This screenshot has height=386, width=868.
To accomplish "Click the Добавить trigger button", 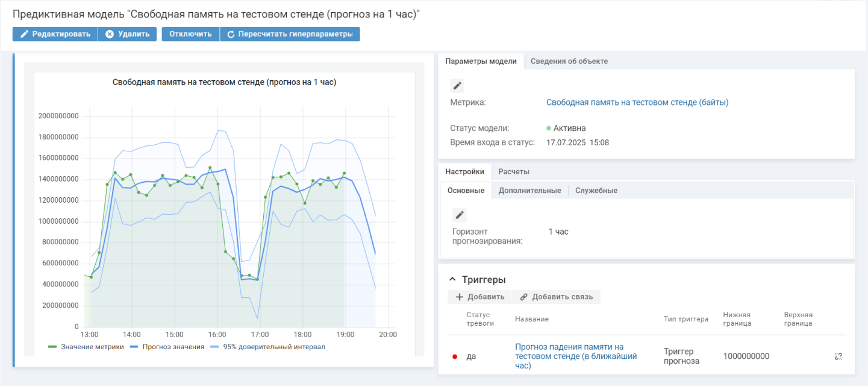I will click(x=480, y=297).
